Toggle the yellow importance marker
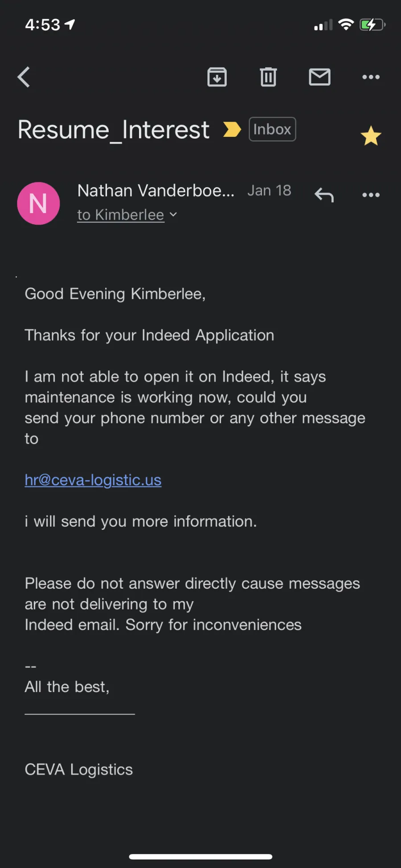This screenshot has height=868, width=401. (x=232, y=130)
